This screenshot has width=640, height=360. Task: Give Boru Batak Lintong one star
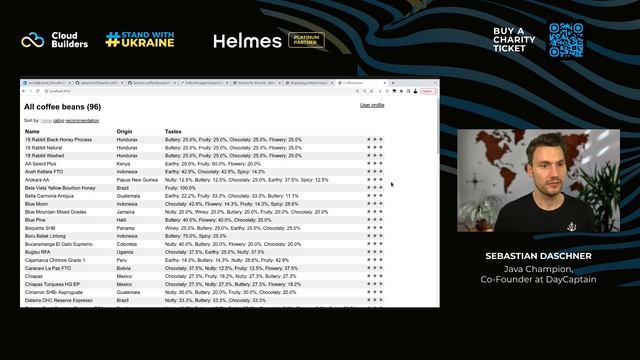(369, 236)
